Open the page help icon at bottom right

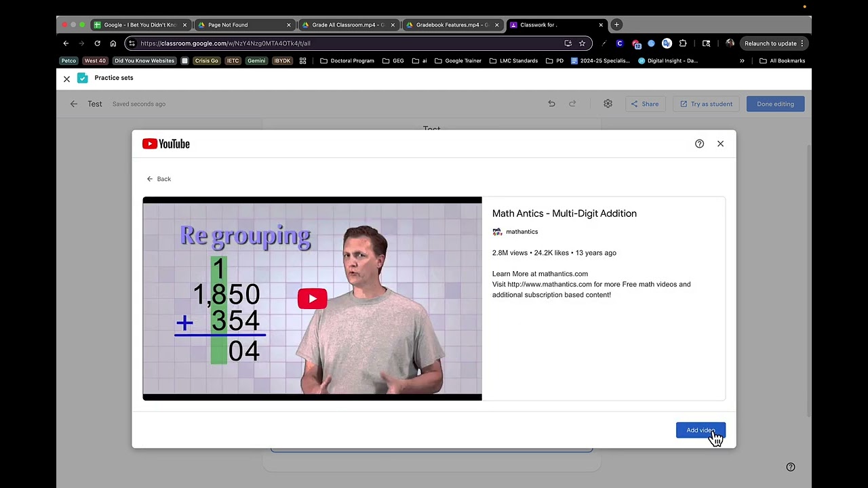791,467
